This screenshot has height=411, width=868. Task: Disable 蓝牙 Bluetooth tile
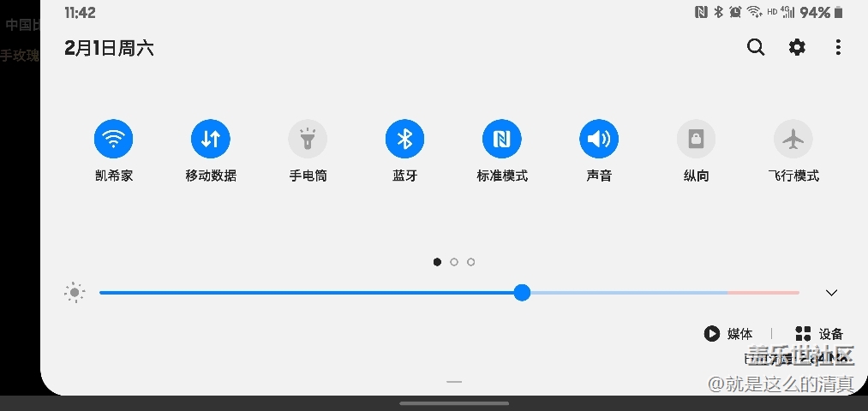coord(404,139)
